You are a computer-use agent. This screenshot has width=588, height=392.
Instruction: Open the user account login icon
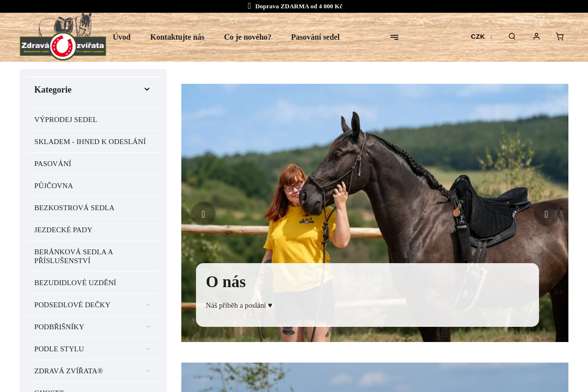[x=537, y=37]
